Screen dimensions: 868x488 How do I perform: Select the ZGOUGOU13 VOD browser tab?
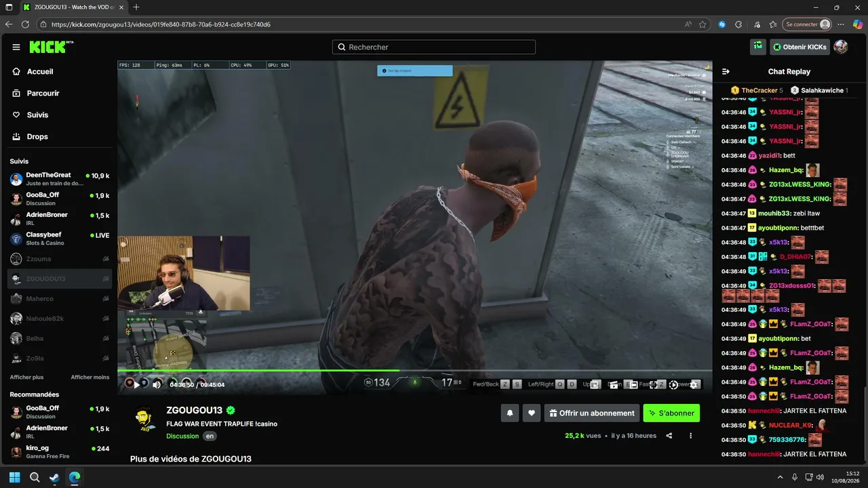coord(73,7)
